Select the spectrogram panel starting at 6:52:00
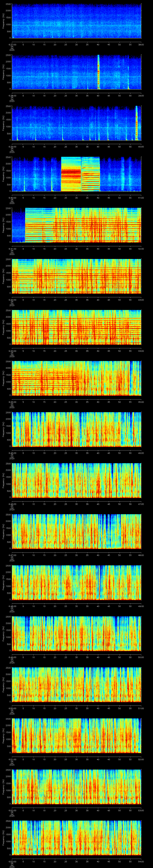153x868 pixels. point(77,786)
